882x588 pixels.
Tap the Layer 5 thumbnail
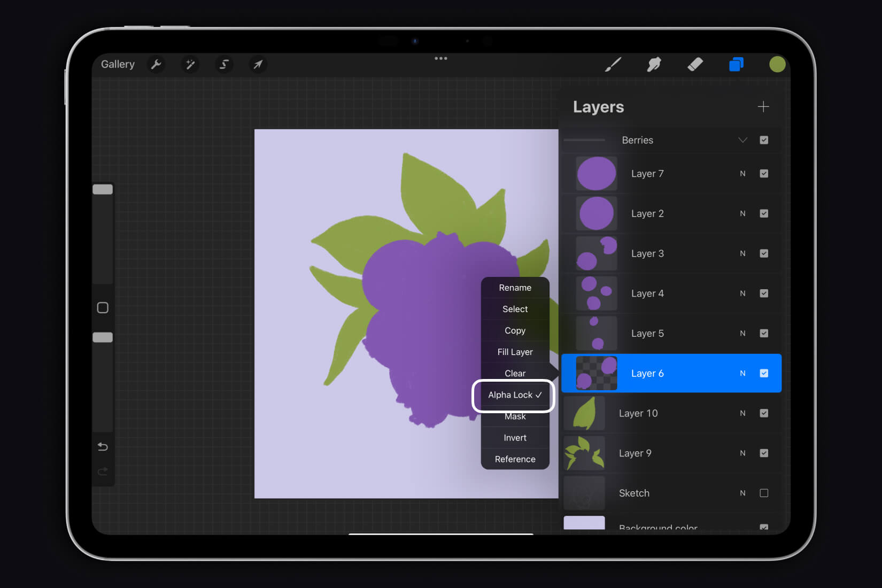[x=597, y=334]
